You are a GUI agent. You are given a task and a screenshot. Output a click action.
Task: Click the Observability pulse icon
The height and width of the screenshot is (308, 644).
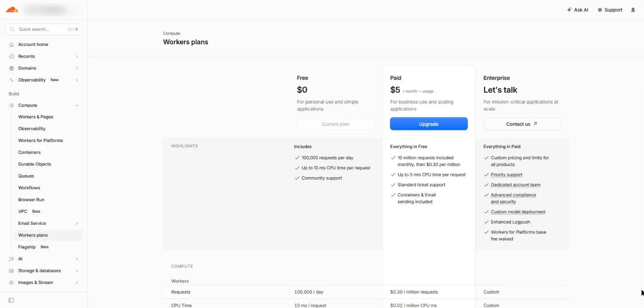12,80
